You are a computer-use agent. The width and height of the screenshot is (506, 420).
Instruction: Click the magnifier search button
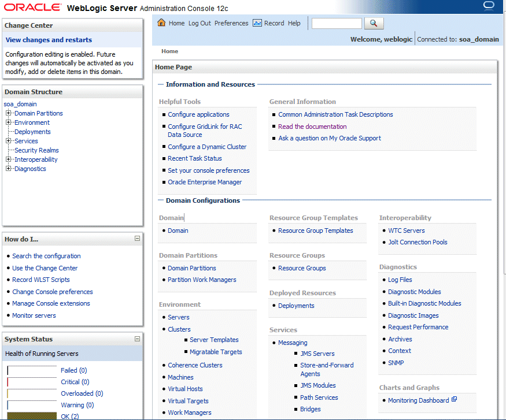374,23
